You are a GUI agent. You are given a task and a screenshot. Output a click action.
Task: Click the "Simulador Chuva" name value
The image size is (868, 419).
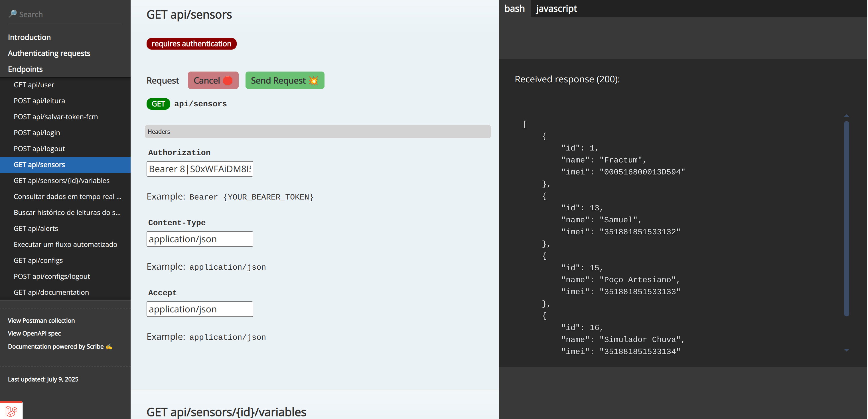coord(640,339)
